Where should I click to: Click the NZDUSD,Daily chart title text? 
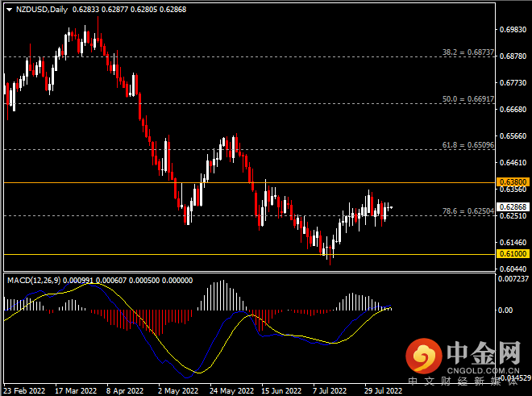point(42,10)
